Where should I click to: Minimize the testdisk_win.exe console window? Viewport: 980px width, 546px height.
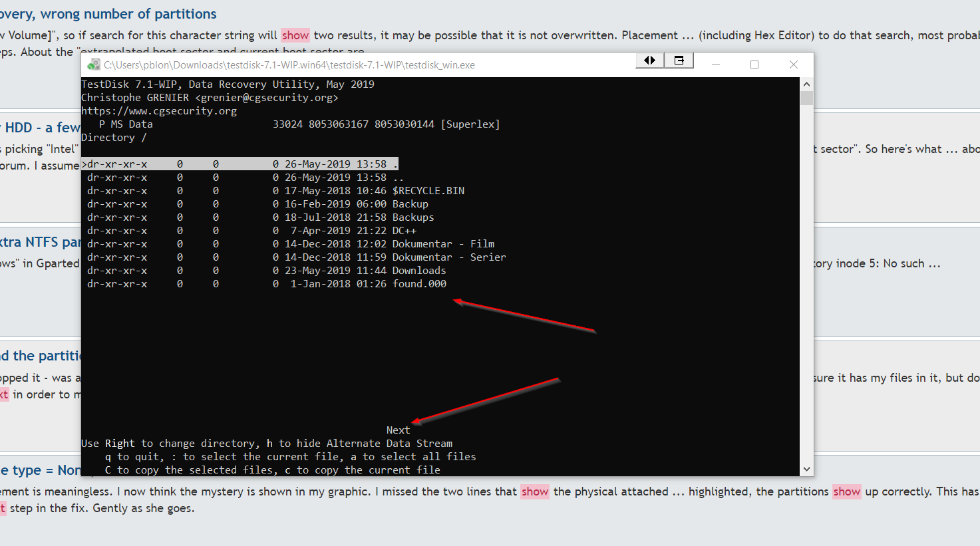[716, 65]
